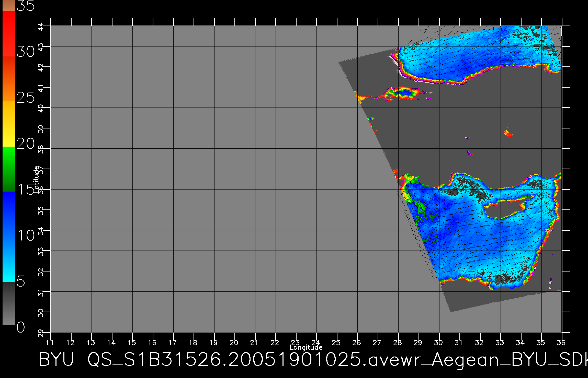
Task: Click the BYU QS_S1B31526 file name caption
Action: [313, 360]
